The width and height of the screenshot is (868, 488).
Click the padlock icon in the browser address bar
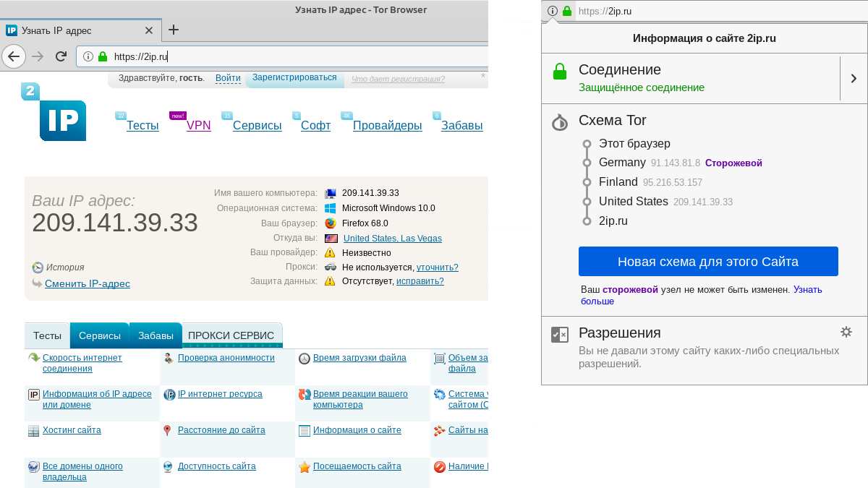tap(102, 55)
